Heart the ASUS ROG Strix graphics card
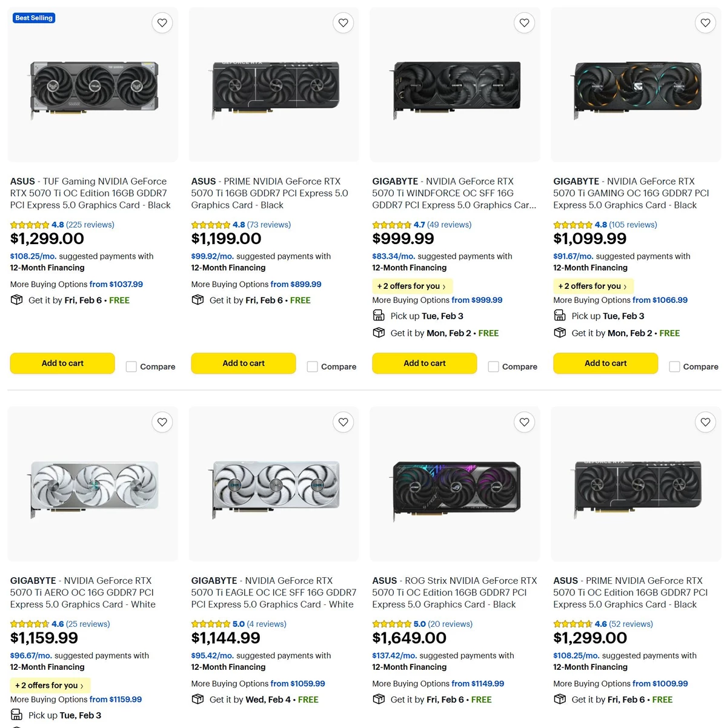Screen dimensions: 727x728 (524, 422)
